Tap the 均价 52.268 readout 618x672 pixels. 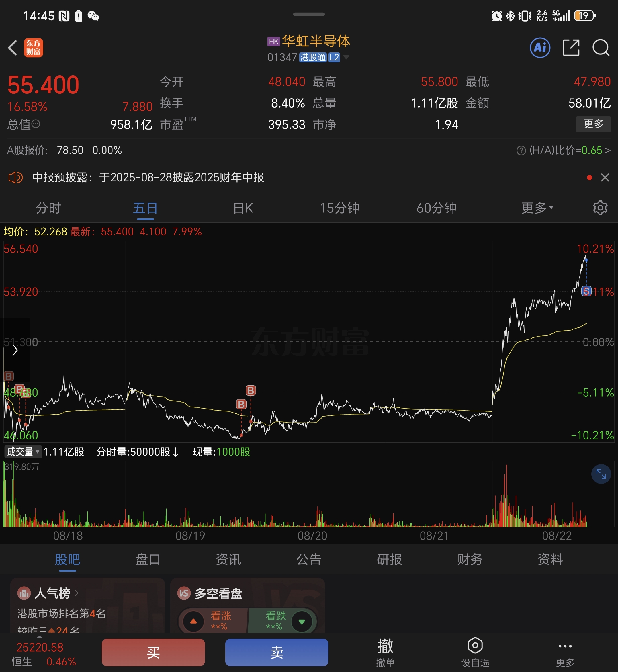pyautogui.click(x=35, y=231)
